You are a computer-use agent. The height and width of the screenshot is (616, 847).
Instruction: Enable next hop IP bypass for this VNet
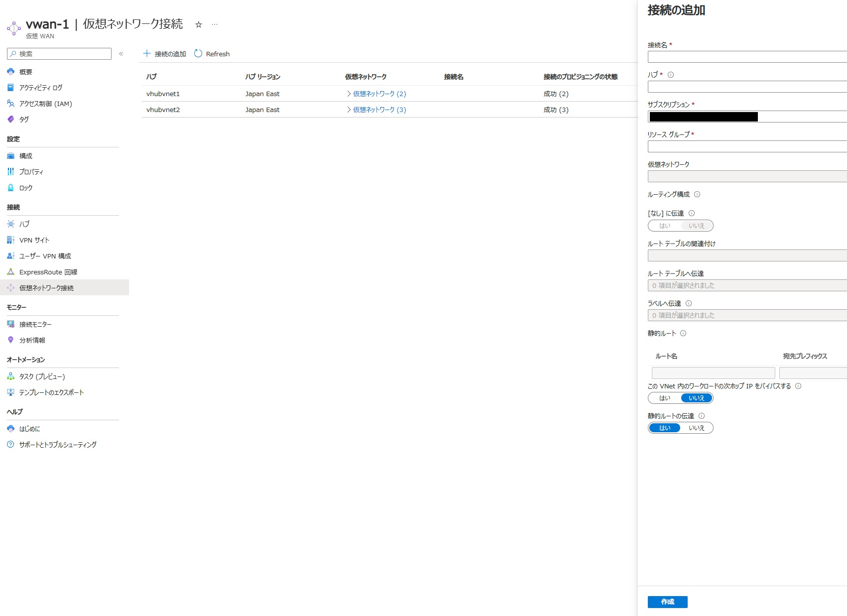click(x=665, y=398)
